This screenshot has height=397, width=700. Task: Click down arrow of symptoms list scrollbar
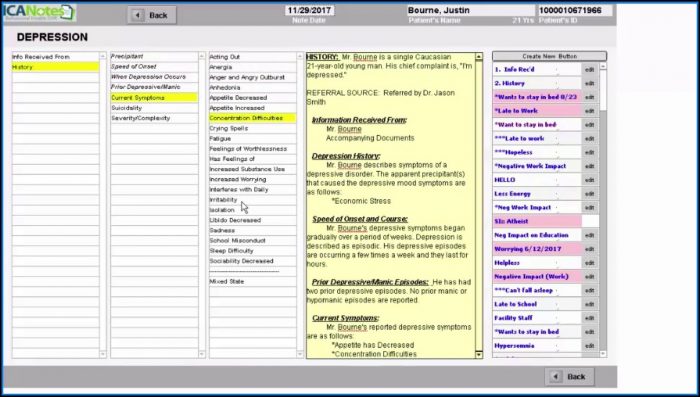pyautogui.click(x=300, y=354)
